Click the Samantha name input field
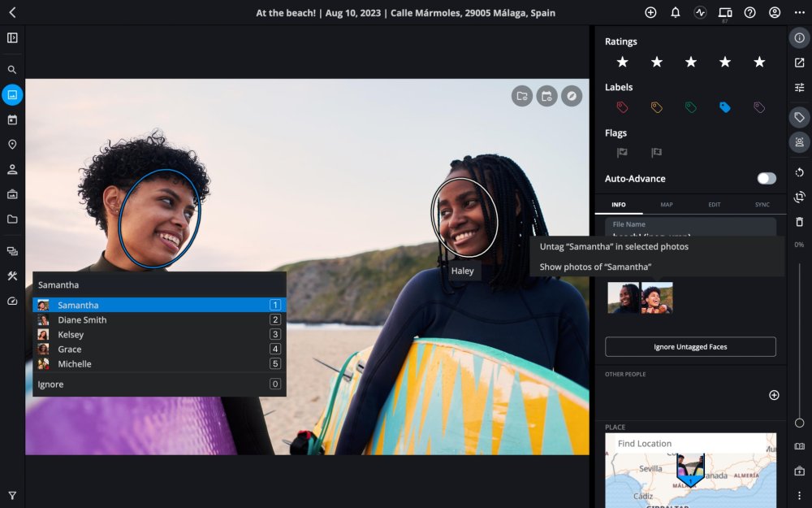 [159, 284]
